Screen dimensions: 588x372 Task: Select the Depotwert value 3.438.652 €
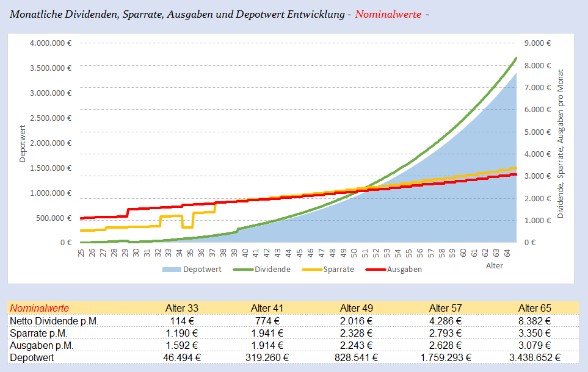pos(536,357)
